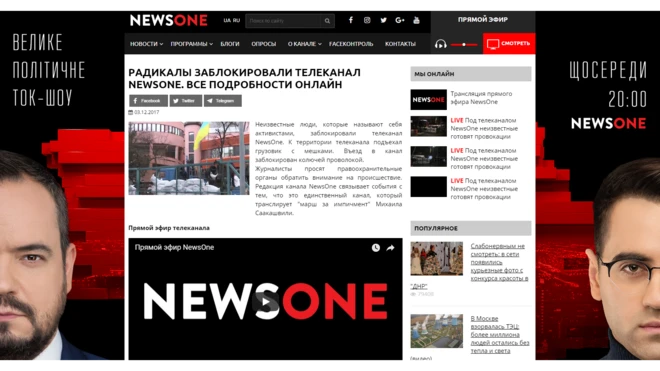Open the YouTube icon in header
The image size is (660, 371).
point(416,20)
